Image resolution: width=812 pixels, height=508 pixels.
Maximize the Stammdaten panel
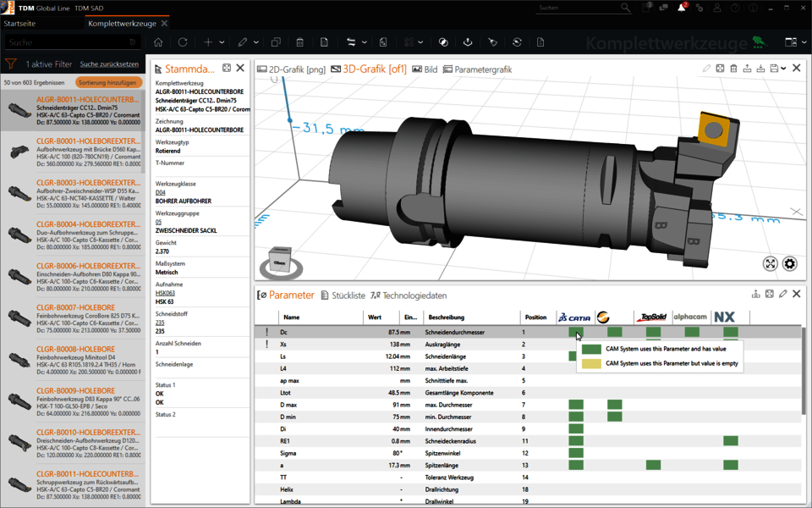point(227,68)
